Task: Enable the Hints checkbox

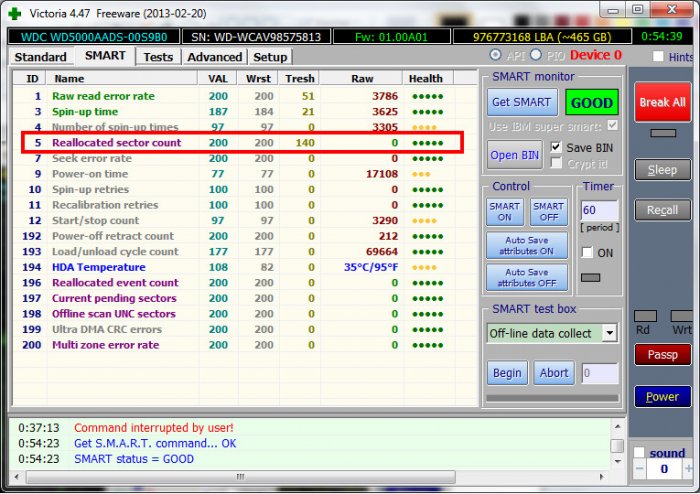Action: (658, 57)
